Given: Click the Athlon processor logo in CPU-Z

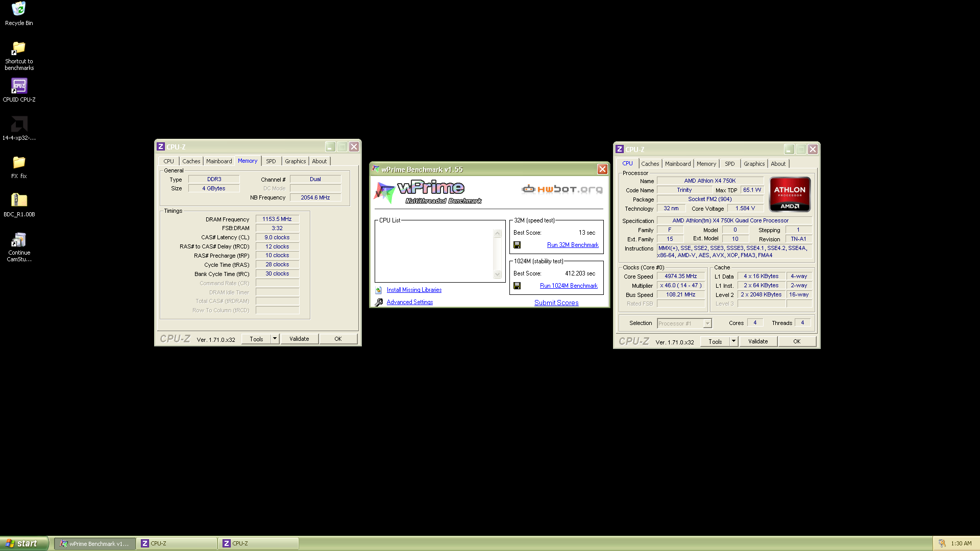Looking at the screenshot, I should [790, 194].
